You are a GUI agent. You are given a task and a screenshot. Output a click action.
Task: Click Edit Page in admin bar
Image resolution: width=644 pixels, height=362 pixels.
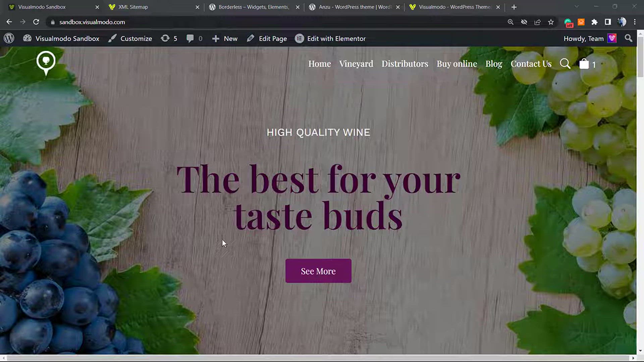tap(267, 39)
